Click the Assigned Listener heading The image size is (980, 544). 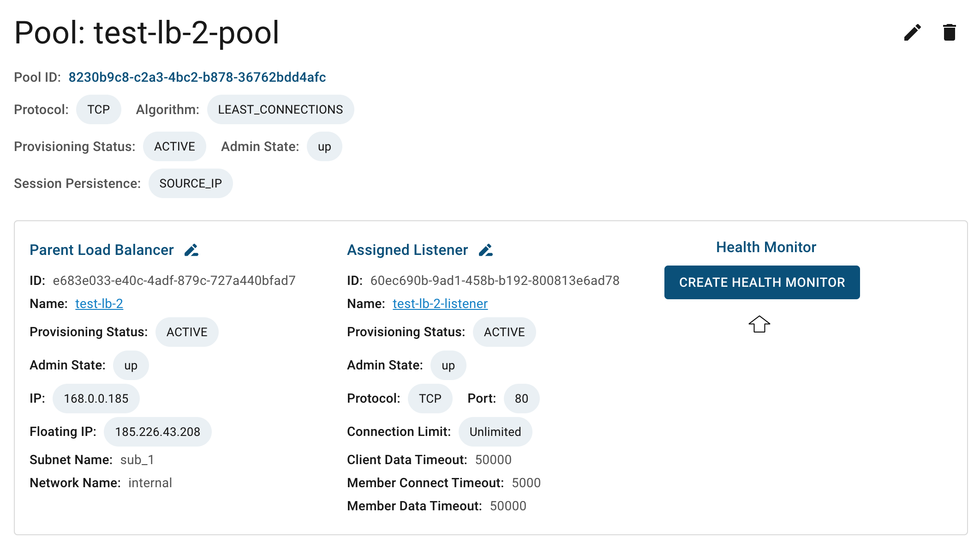click(x=407, y=250)
